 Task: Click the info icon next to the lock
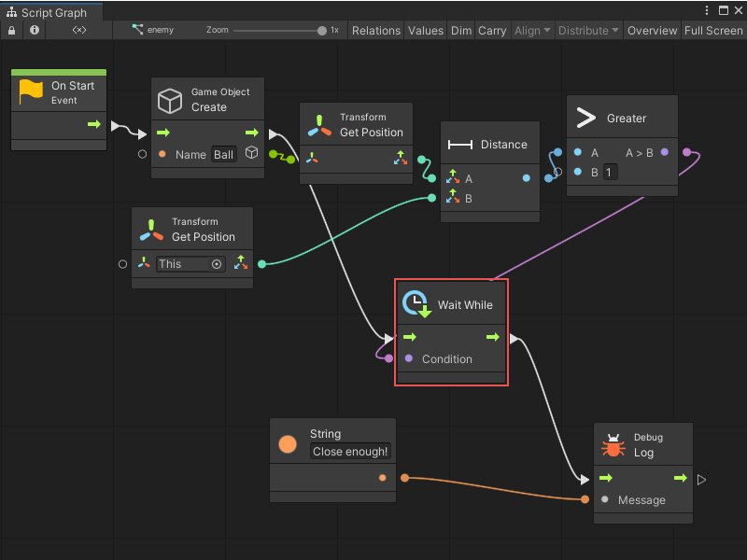34,30
